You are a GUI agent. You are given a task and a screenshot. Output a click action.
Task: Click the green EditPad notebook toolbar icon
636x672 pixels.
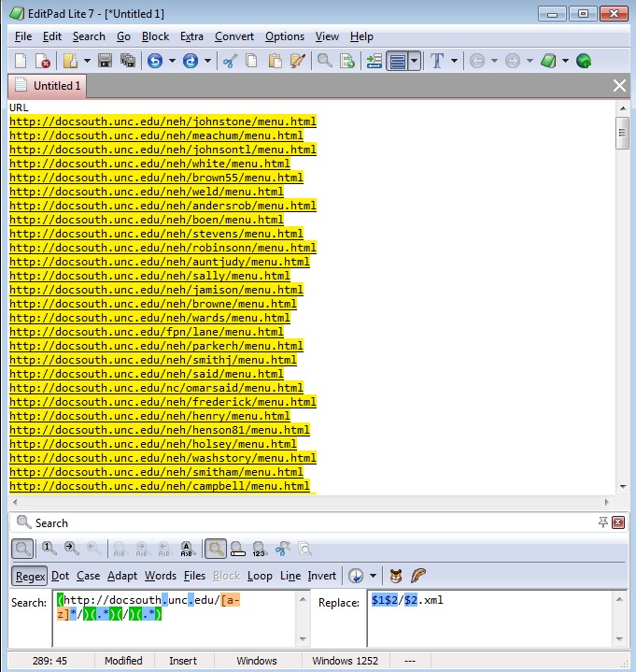click(548, 61)
